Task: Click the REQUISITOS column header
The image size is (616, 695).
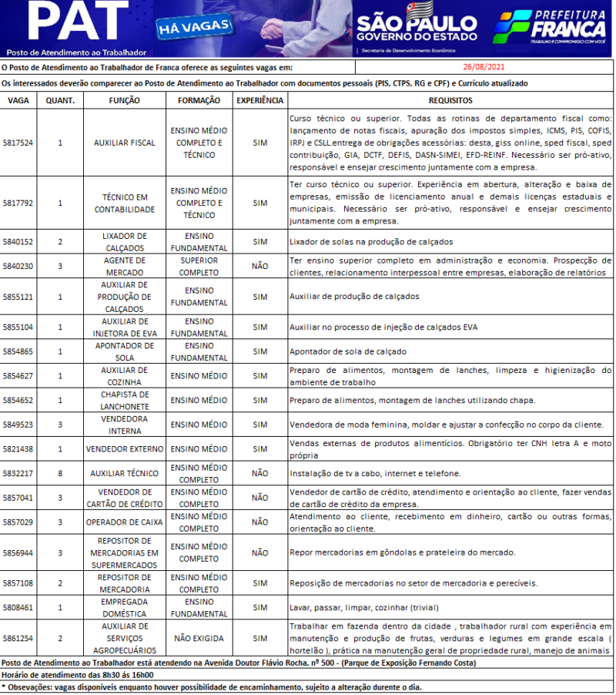Action: [x=450, y=101]
